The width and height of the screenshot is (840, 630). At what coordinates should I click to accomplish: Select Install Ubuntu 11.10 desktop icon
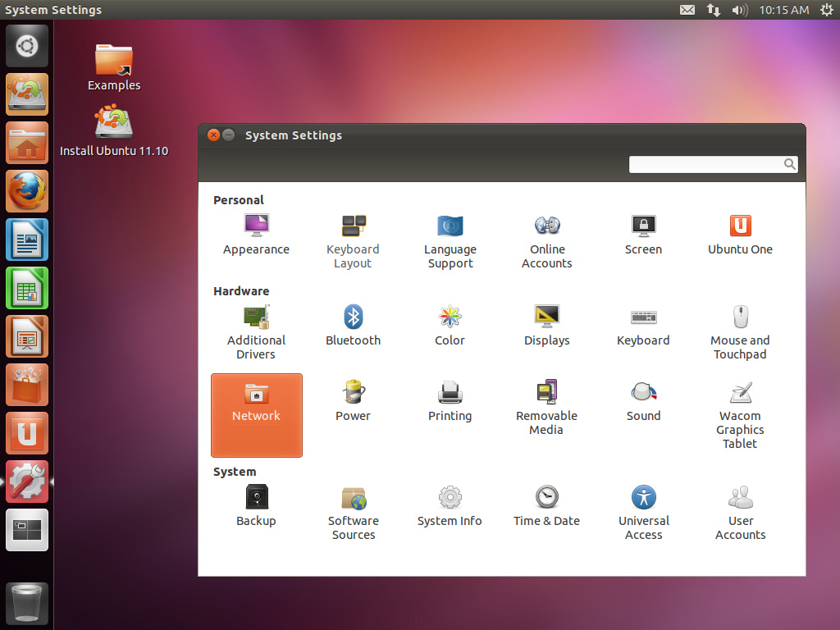pyautogui.click(x=114, y=131)
